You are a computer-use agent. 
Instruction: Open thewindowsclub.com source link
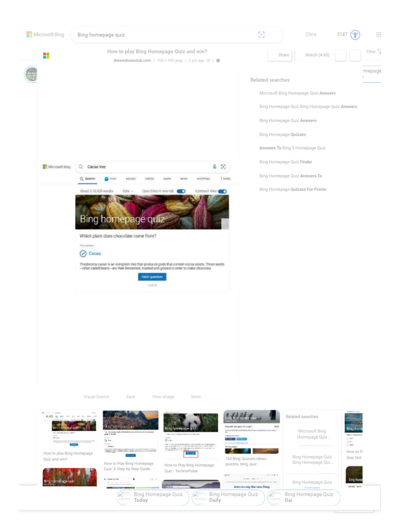132,60
